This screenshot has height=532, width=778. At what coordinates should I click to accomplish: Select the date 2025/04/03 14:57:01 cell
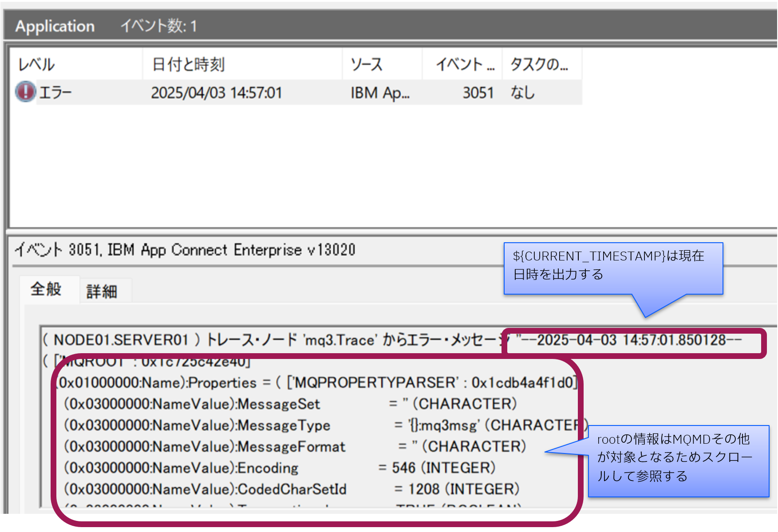217,93
